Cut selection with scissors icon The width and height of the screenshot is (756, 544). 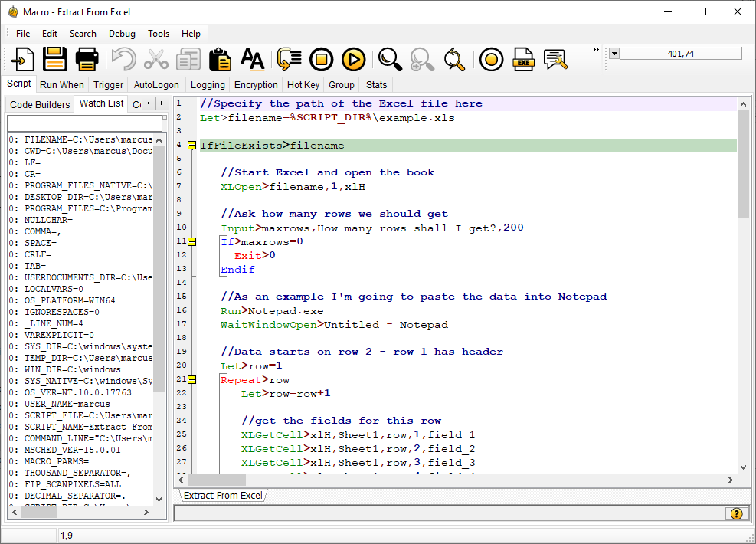pyautogui.click(x=156, y=59)
